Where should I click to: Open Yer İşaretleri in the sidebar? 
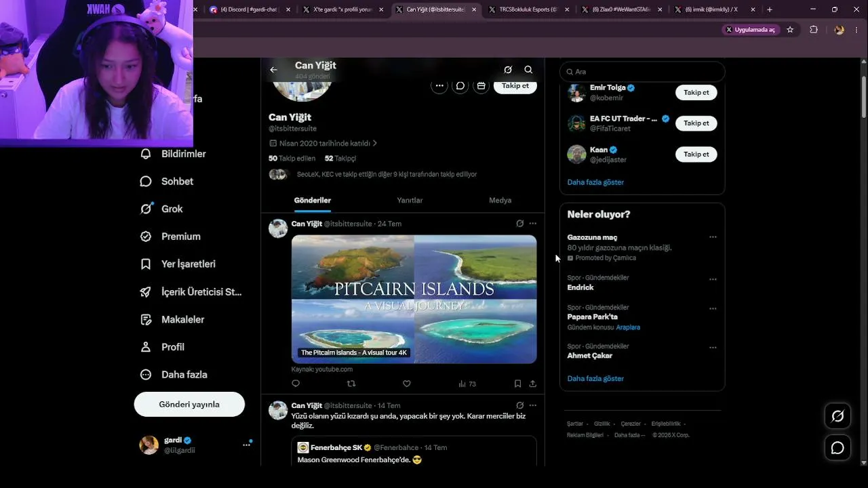coord(178,264)
